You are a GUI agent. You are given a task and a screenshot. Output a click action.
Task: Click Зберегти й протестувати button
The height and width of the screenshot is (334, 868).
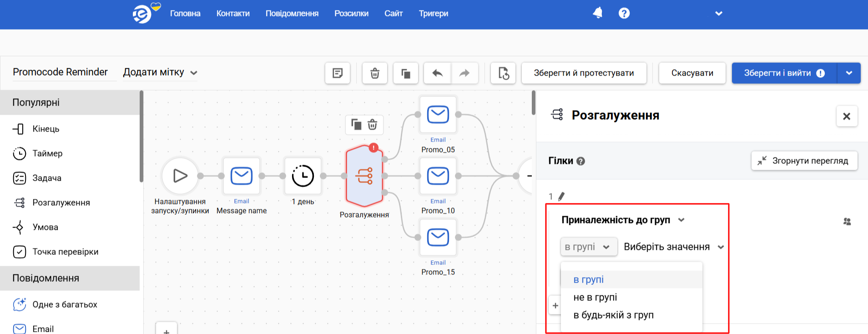[584, 73]
